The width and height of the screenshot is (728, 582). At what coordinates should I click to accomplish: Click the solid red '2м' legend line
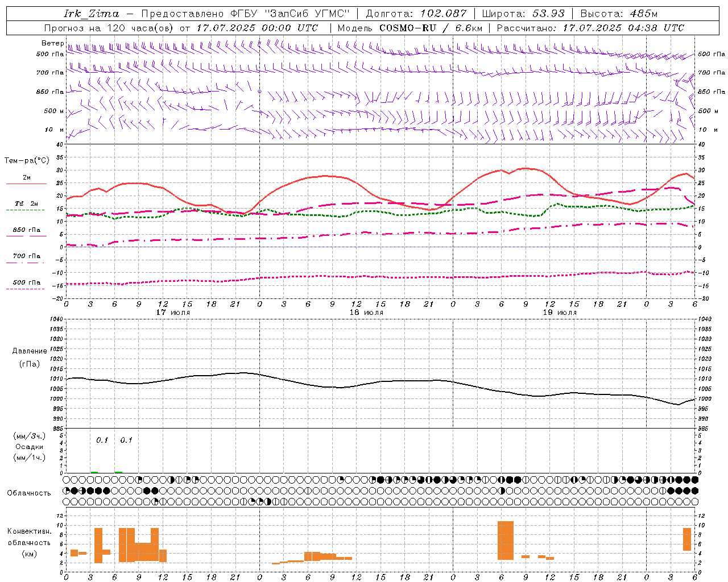coord(26,184)
